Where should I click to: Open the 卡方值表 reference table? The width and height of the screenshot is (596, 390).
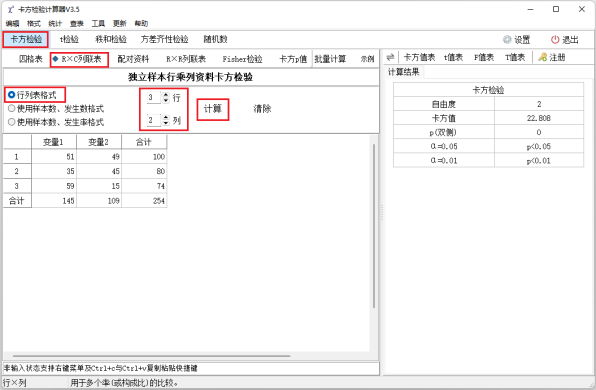pyautogui.click(x=419, y=57)
